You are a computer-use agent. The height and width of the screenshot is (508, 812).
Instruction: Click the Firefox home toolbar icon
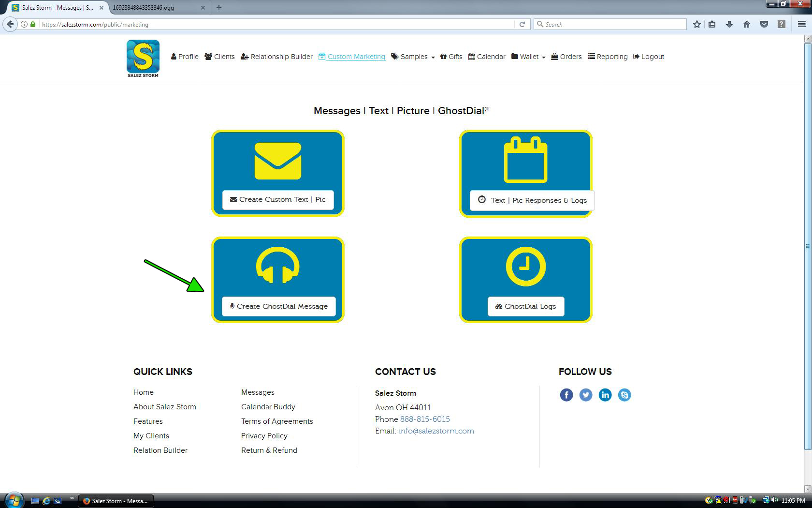click(x=747, y=24)
